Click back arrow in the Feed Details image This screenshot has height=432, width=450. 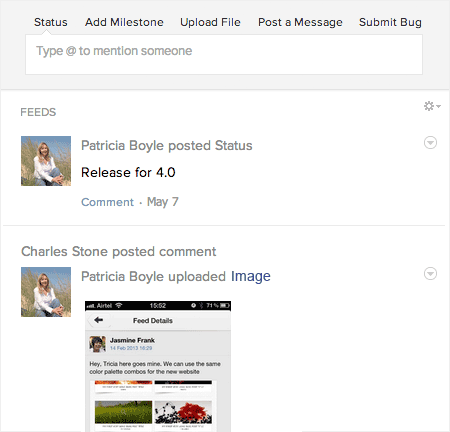pos(98,320)
